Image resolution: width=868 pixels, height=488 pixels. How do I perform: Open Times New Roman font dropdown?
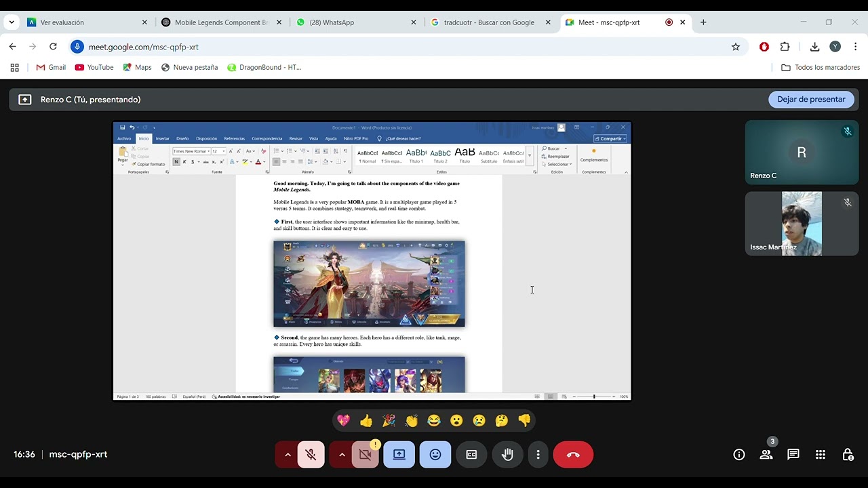point(208,151)
